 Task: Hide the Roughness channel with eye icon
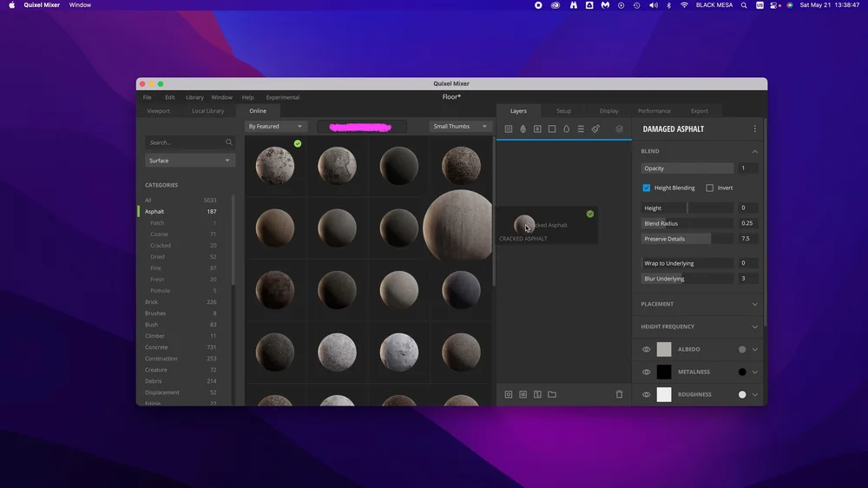tap(646, 395)
